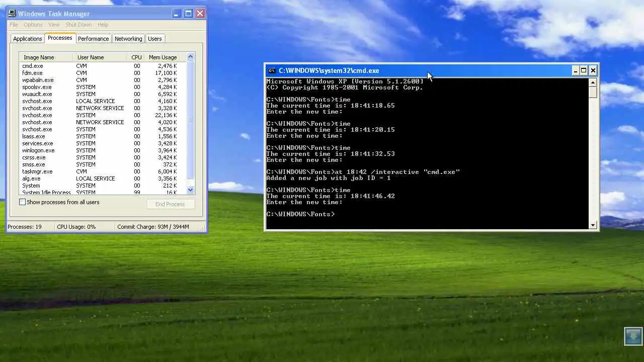
Task: Open the View menu in Task Manager
Action: pyautogui.click(x=54, y=25)
